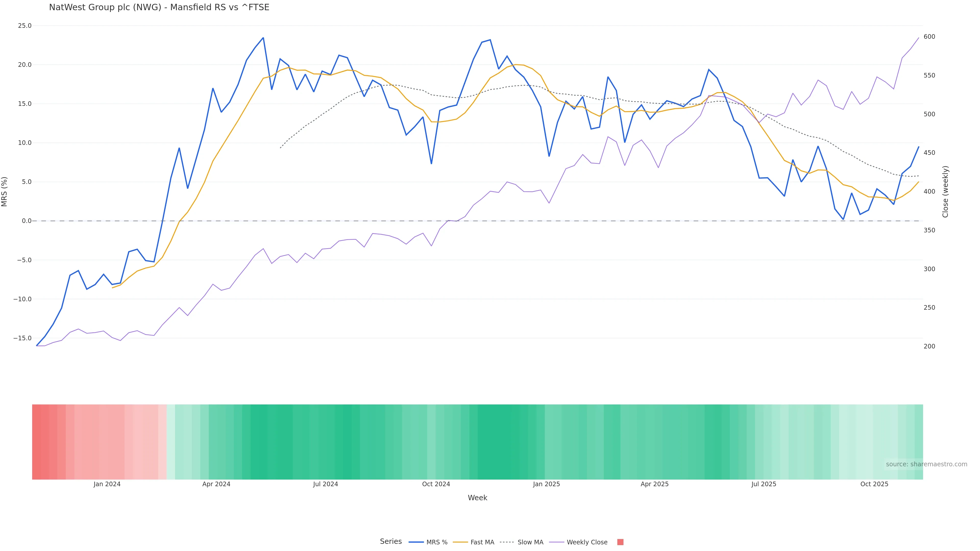Click the dotted Slow MA legend line sample
Viewport: 980px width, 551px height.
pos(507,542)
